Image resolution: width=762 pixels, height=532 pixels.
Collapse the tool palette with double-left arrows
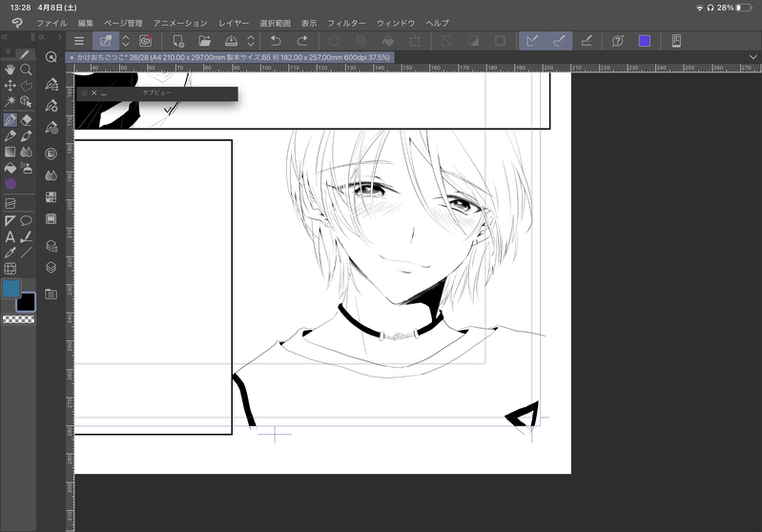tap(5, 37)
